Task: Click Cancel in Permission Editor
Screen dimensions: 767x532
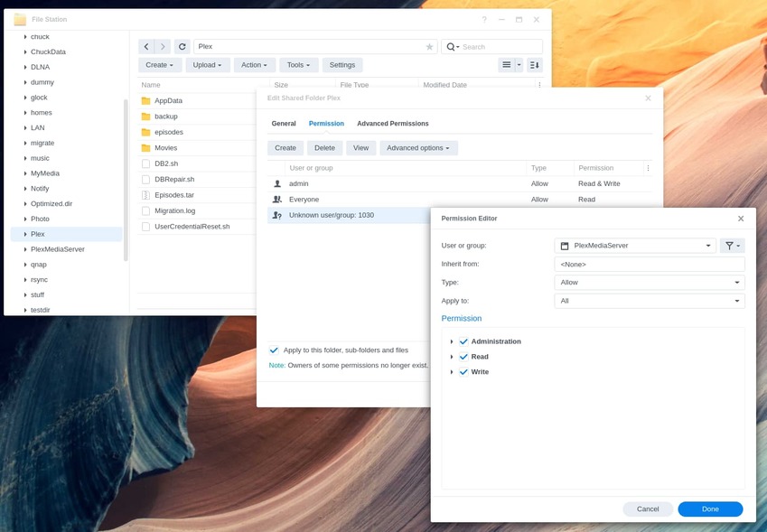Action: coord(648,509)
